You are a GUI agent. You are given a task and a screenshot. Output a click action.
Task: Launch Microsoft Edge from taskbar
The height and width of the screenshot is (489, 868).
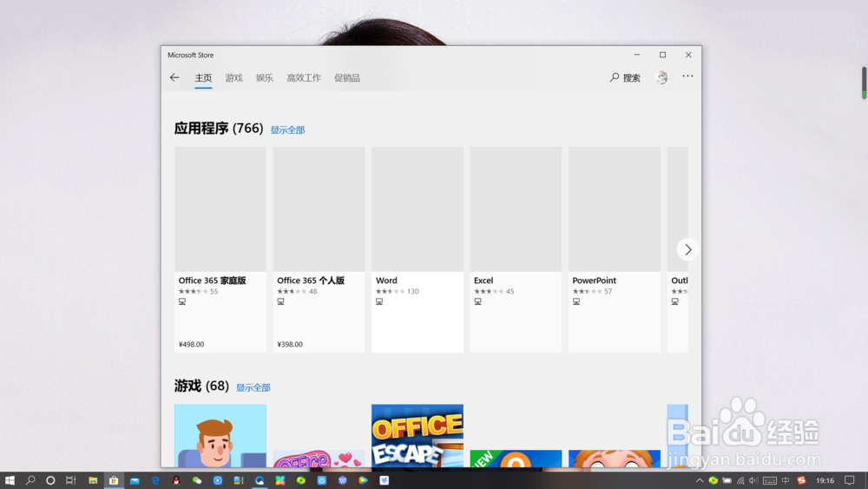155,480
